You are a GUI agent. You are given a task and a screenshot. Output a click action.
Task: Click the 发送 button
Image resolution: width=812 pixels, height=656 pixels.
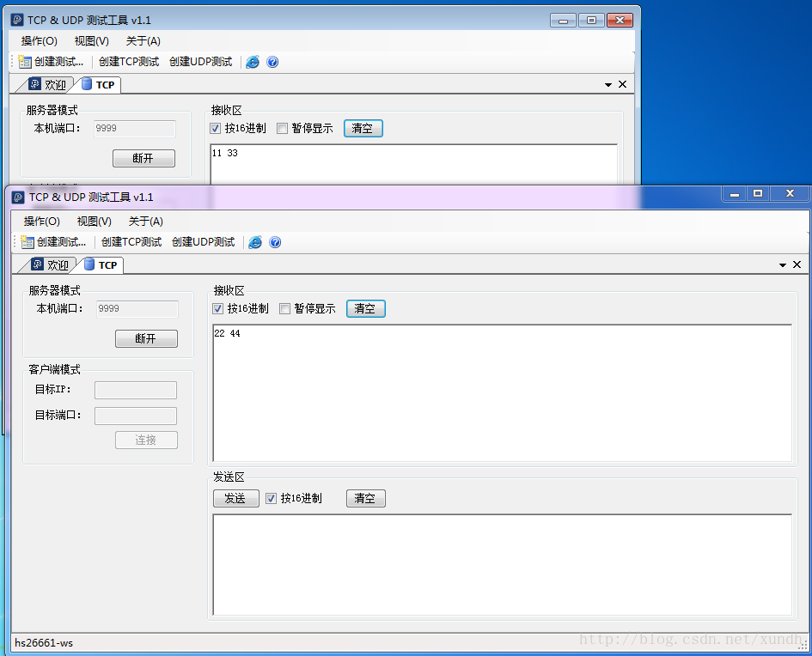click(235, 498)
